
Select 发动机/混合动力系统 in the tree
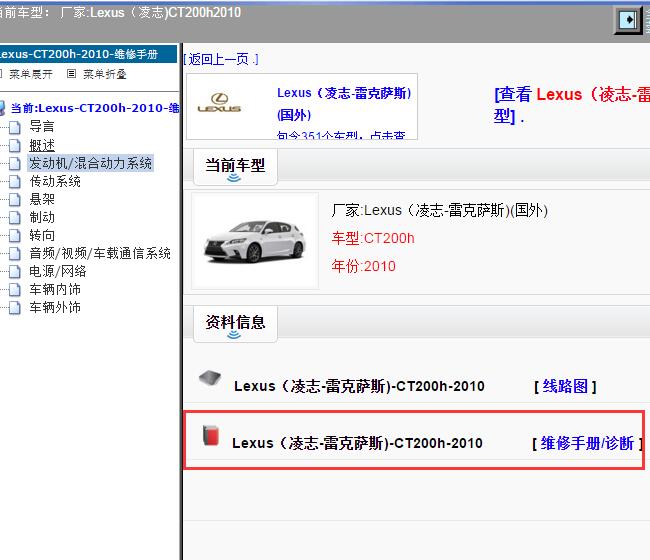(90, 163)
